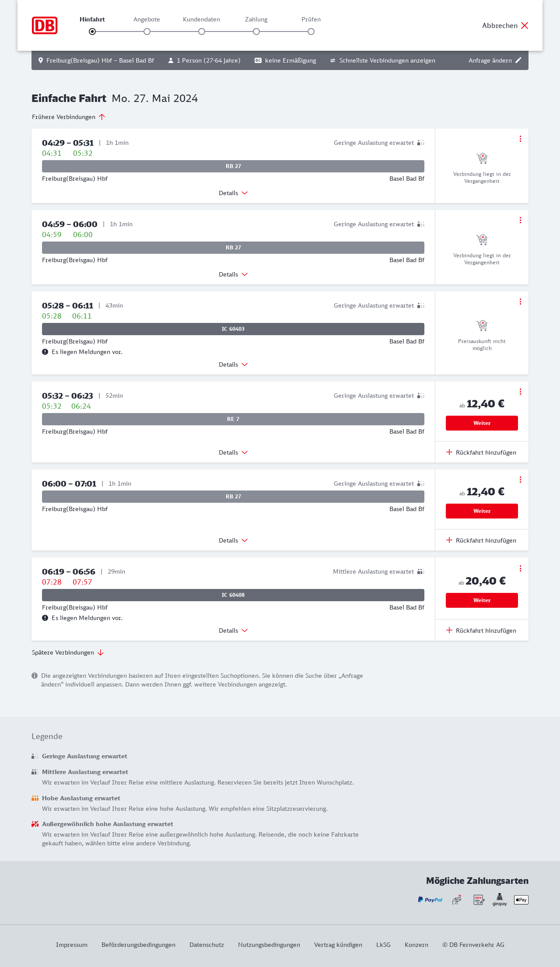Show Frühere Verbindungen
Viewport: 560px width, 967px height.
tap(69, 117)
